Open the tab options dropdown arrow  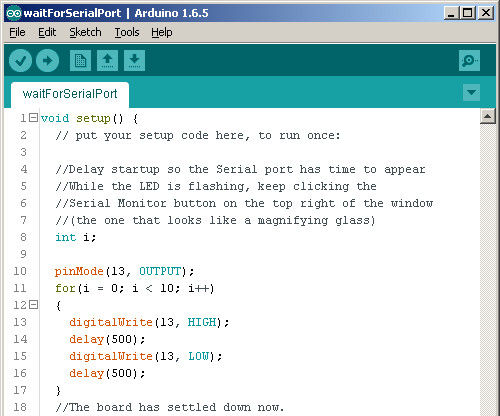coord(471,92)
